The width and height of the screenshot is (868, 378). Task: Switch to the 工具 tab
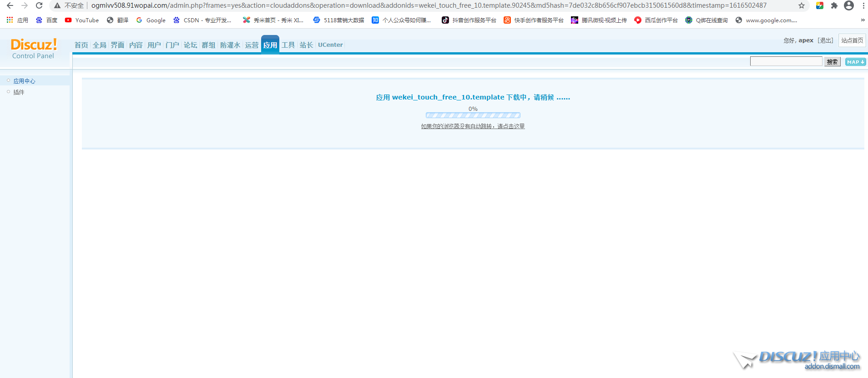tap(288, 45)
